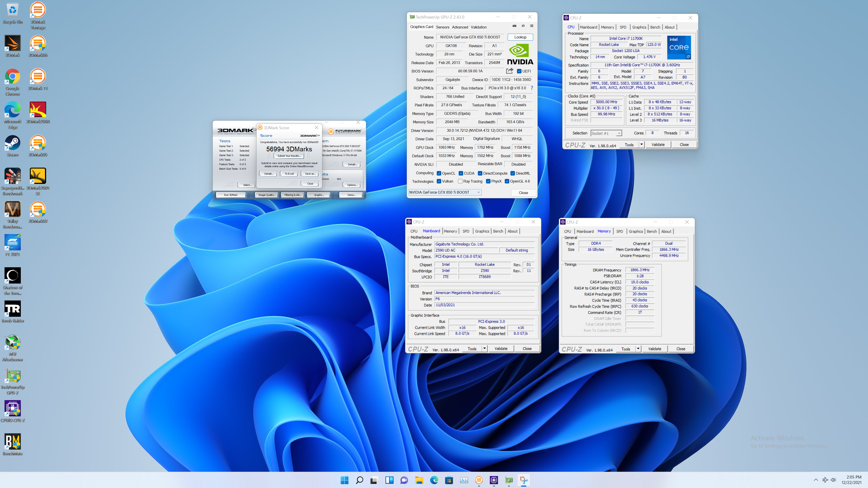The width and height of the screenshot is (868, 488).
Task: Open Graphics tab in Memory CPU-Z window
Action: click(x=635, y=231)
